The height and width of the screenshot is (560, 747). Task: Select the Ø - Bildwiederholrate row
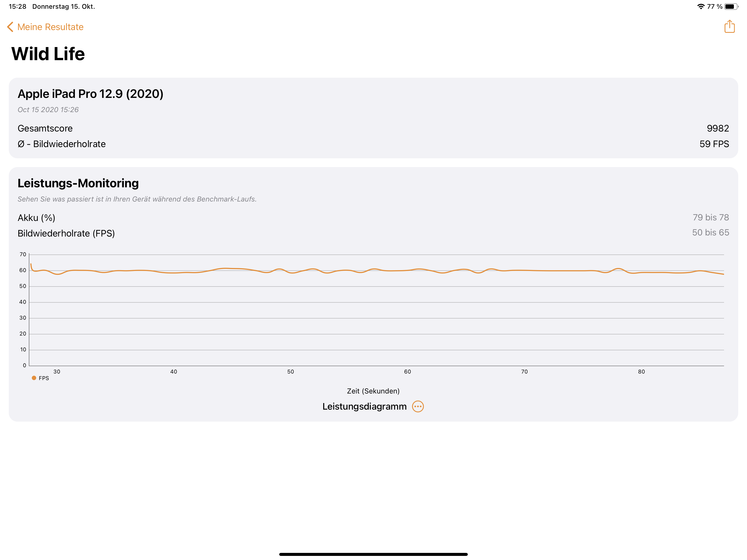tap(373, 144)
